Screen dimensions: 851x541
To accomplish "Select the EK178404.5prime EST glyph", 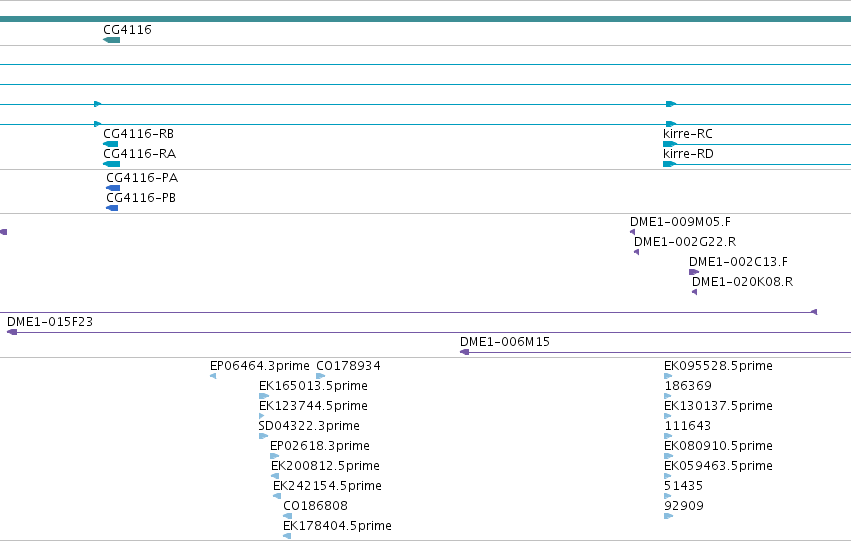I will pos(287,536).
